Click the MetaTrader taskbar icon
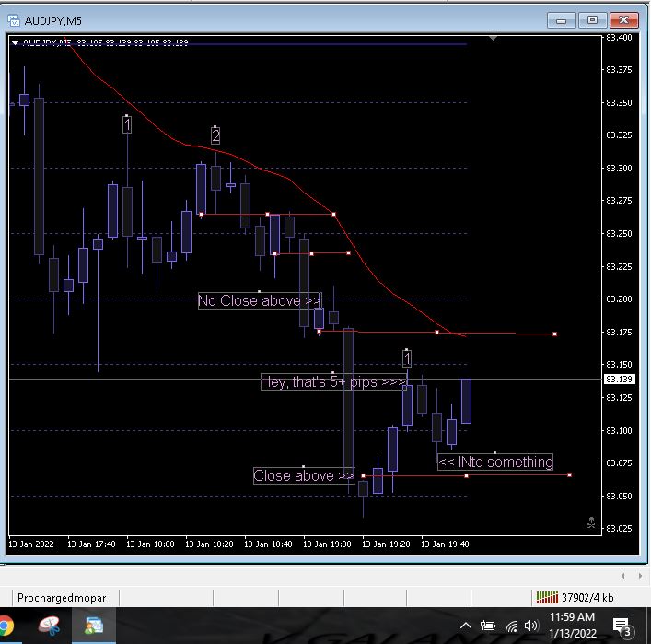 click(x=94, y=626)
